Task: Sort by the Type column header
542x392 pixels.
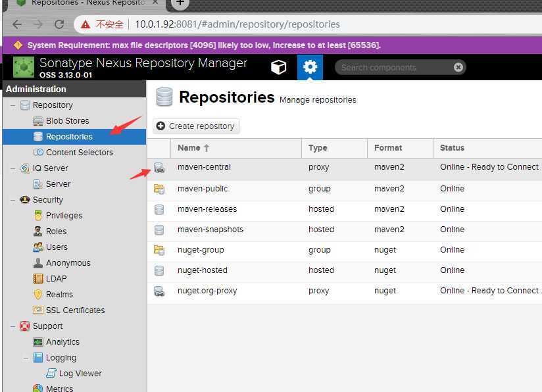Action: (x=334, y=148)
